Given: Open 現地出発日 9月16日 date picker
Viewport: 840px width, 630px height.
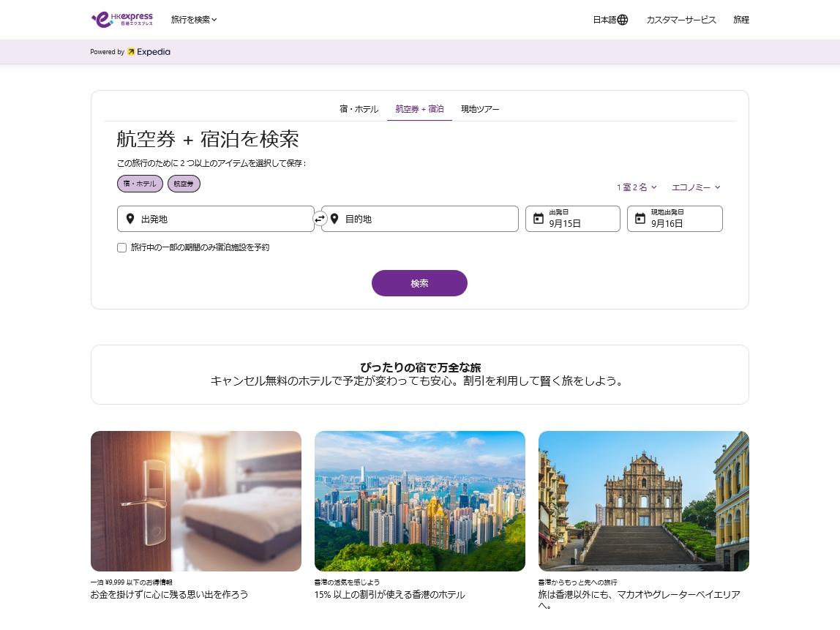Looking at the screenshot, I should click(x=675, y=219).
